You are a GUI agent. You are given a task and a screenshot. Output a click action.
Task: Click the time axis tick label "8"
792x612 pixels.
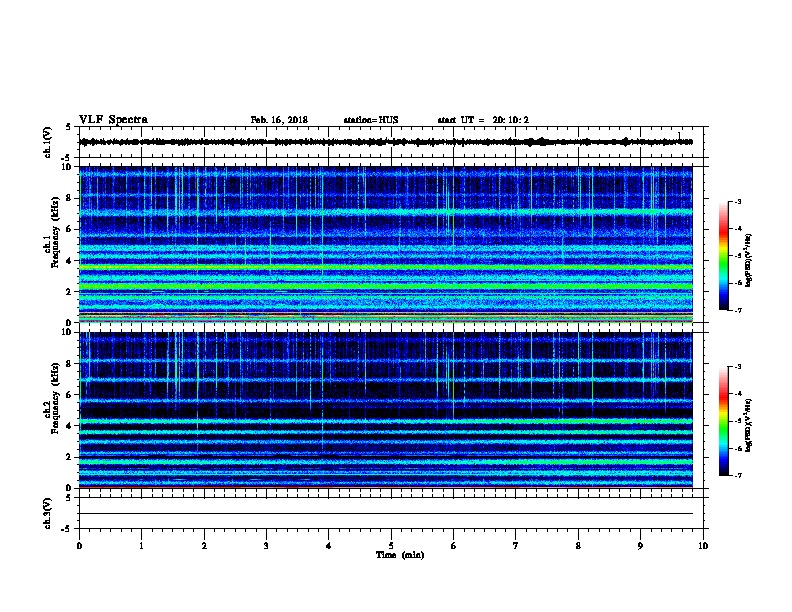(x=578, y=546)
